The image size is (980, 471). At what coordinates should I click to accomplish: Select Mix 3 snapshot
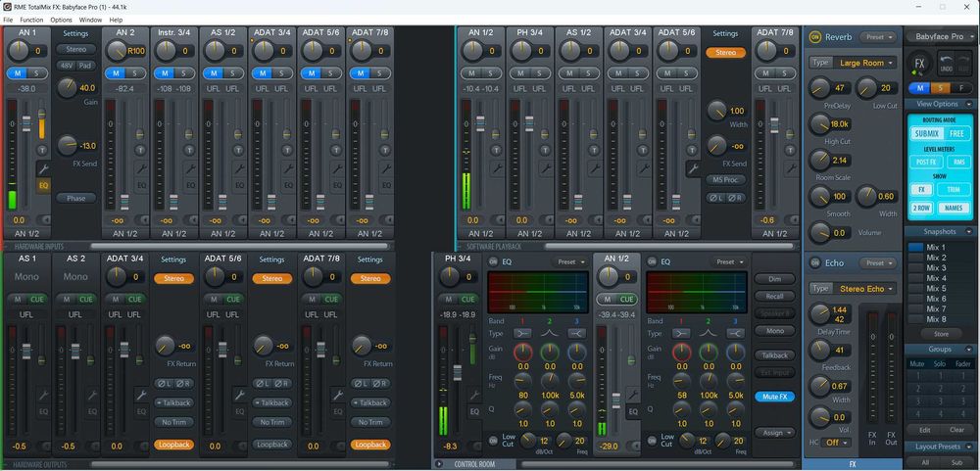pyautogui.click(x=936, y=268)
